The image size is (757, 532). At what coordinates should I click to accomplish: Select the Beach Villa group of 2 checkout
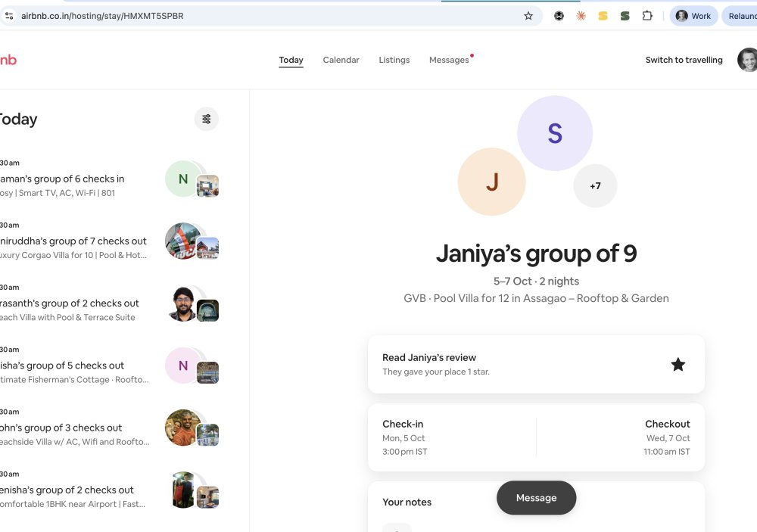109,303
